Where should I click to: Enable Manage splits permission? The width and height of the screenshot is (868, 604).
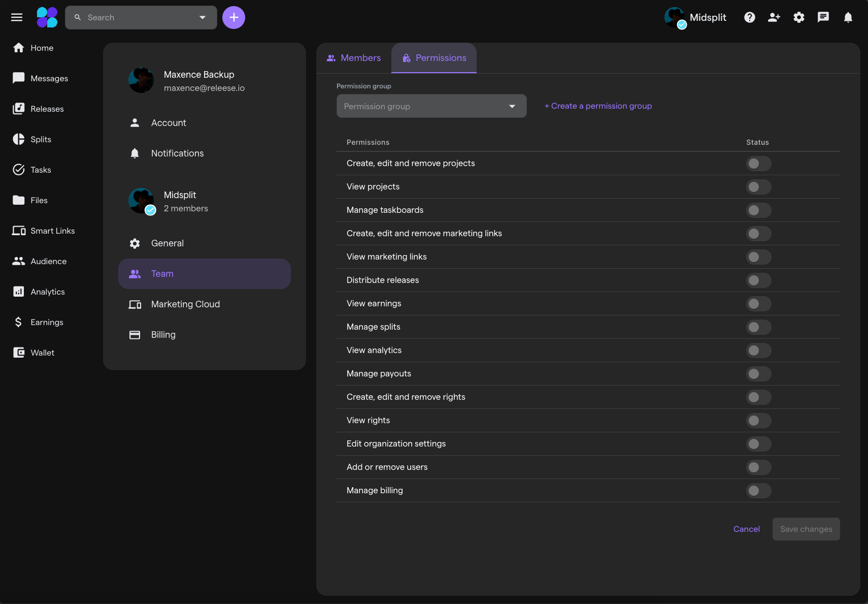(758, 327)
